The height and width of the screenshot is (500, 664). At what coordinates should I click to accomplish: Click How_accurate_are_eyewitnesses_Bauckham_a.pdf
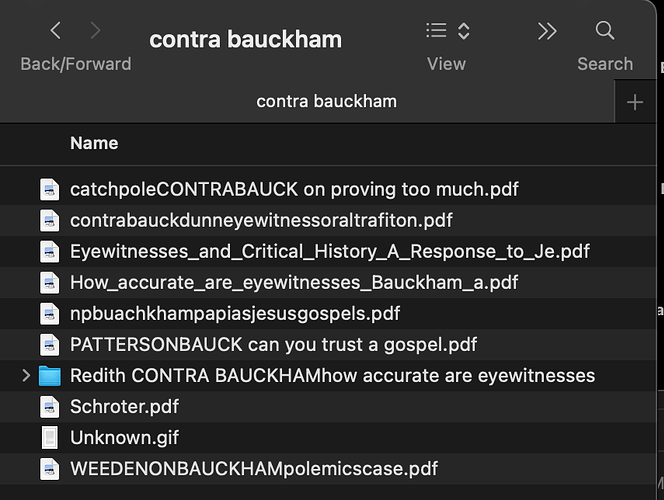coord(294,282)
